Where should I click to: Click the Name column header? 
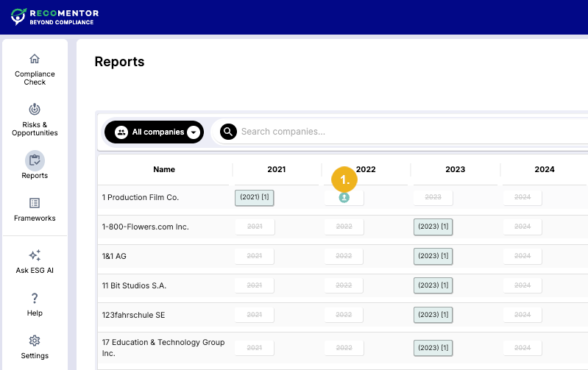[164, 169]
